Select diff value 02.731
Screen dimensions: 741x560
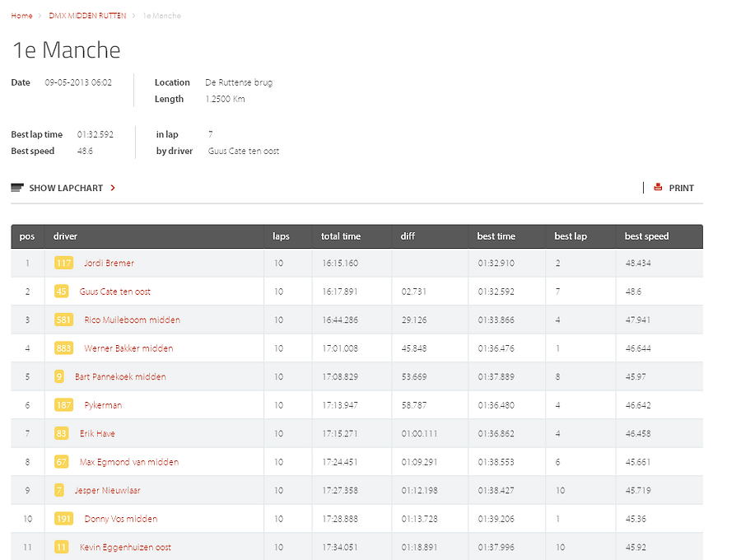414,291
